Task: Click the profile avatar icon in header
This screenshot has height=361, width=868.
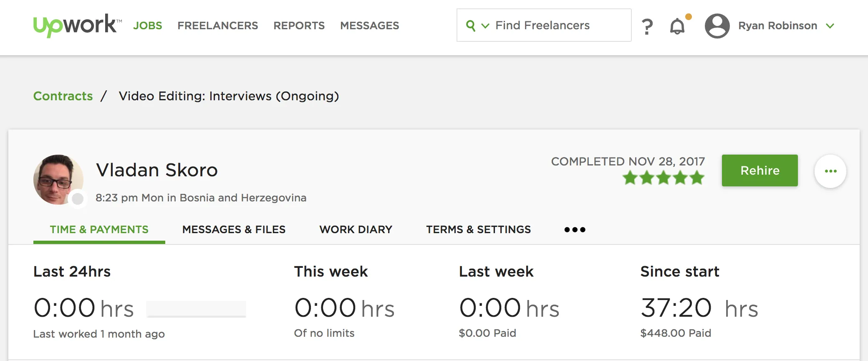Action: (x=717, y=26)
